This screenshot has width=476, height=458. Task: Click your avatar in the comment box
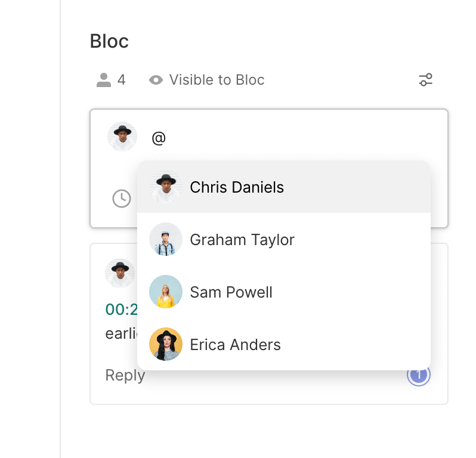122,137
